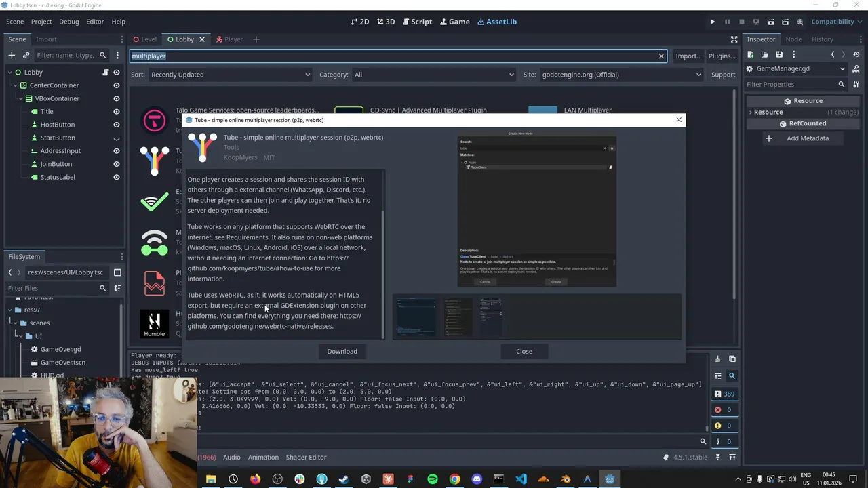This screenshot has height=488, width=868.
Task: Toggle visibility of Lobby node
Action: (x=117, y=73)
